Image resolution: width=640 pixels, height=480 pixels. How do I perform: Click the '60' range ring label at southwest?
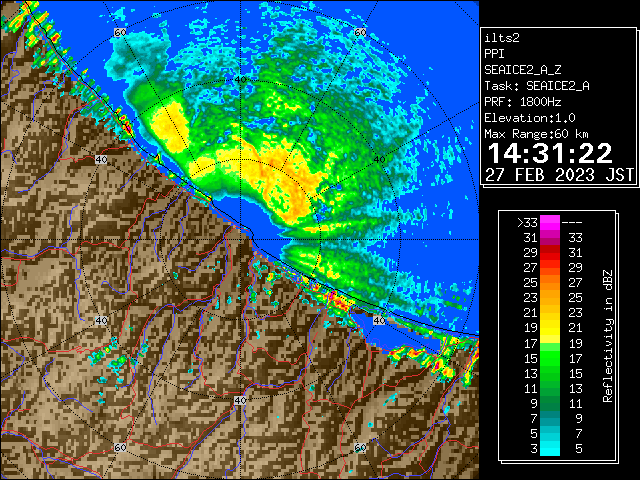(120, 448)
